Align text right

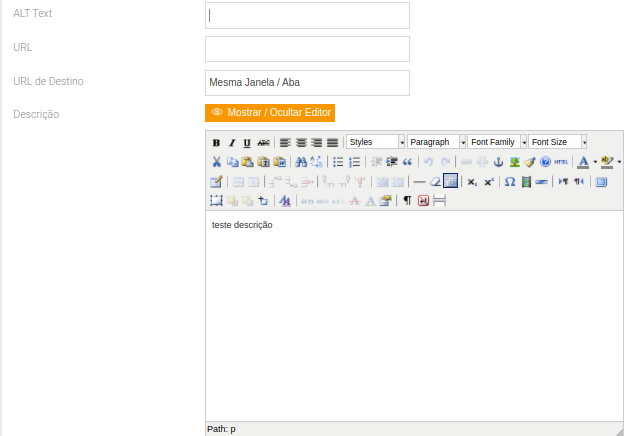tap(316, 143)
